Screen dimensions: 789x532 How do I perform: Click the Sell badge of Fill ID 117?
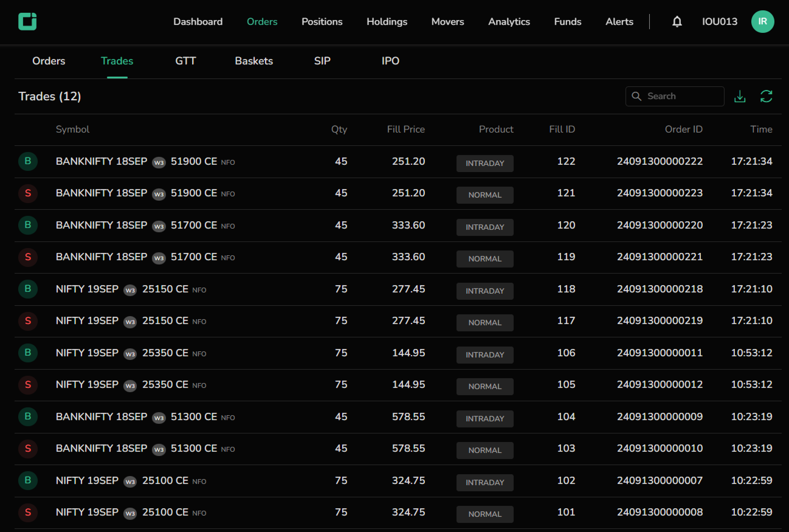(x=28, y=321)
